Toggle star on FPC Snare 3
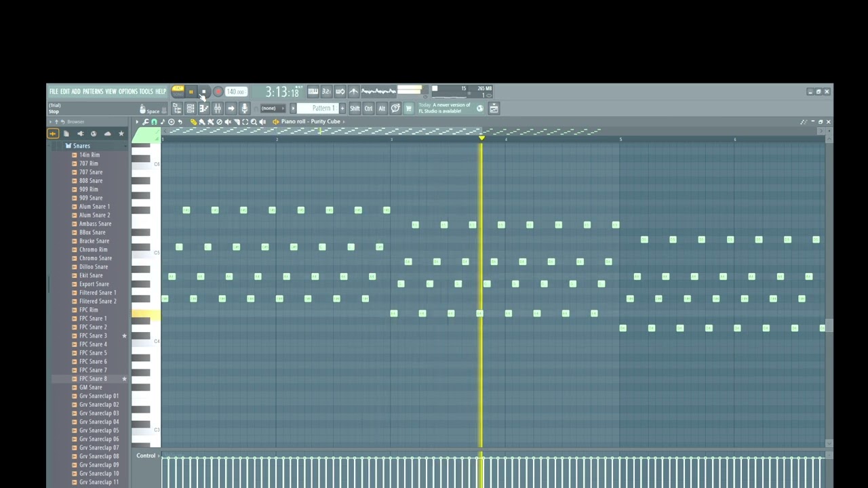This screenshot has width=868, height=488. (124, 336)
